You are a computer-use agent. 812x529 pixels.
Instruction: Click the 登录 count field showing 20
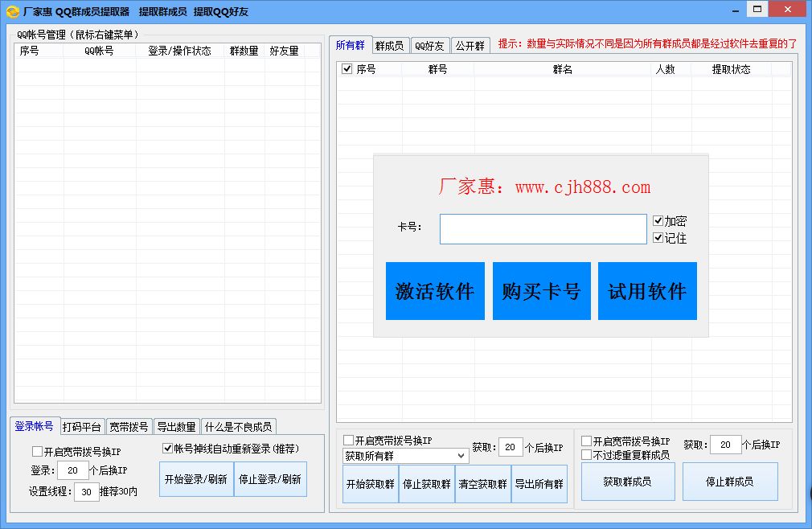point(73,470)
